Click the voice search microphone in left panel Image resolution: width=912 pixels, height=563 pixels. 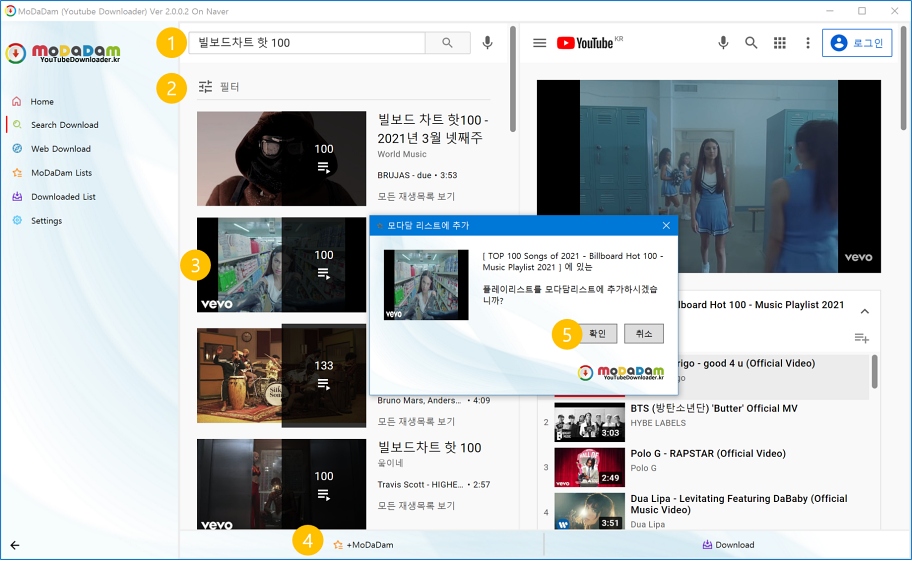pyautogui.click(x=487, y=42)
